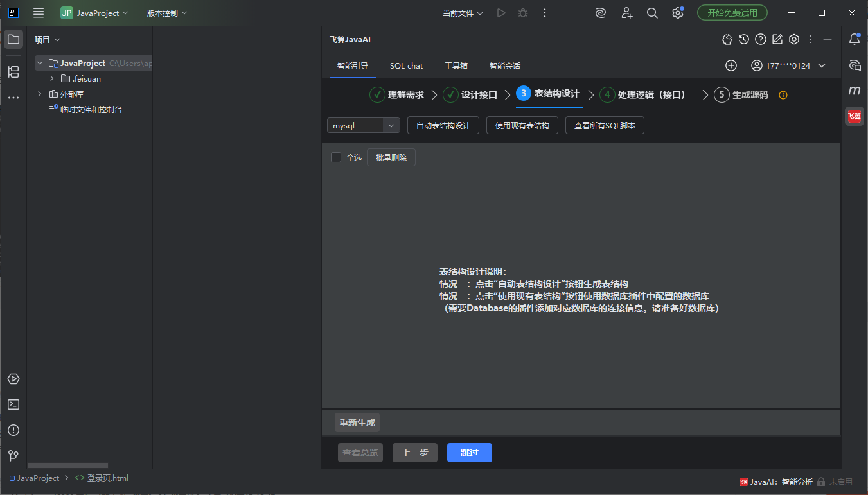Click the lock icon in the status bar
This screenshot has width=868, height=495.
[821, 482]
